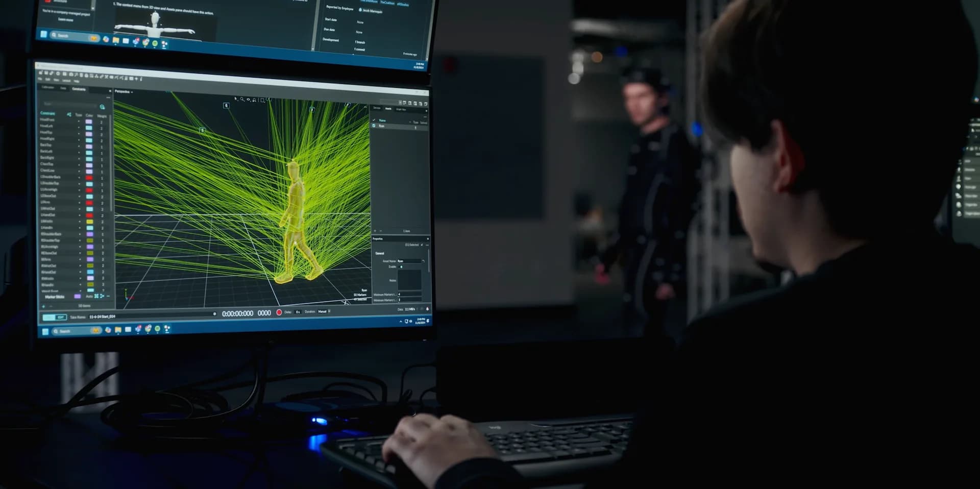Viewport: 980px width, 489px height.
Task: Select the pointer tool in the viewport toolbar
Action: (235, 99)
